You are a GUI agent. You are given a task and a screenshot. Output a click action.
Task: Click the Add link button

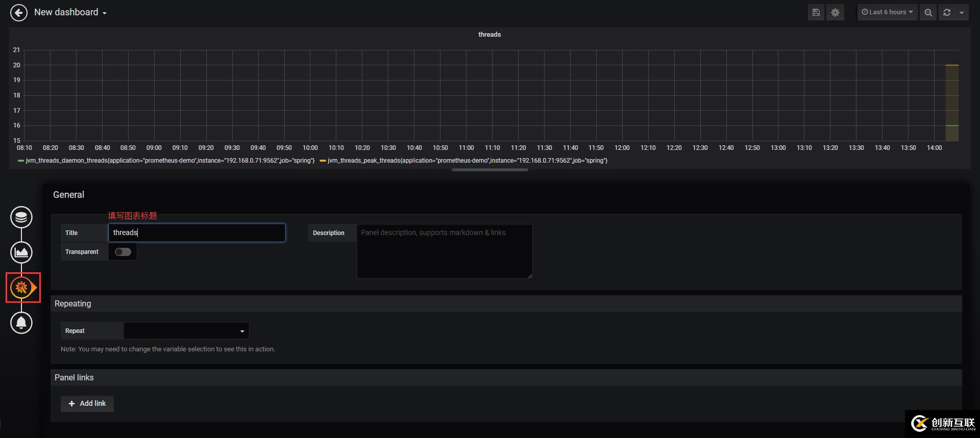pyautogui.click(x=87, y=403)
